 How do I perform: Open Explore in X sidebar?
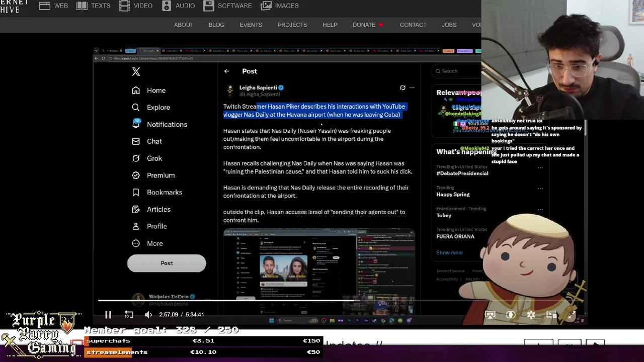pyautogui.click(x=151, y=107)
